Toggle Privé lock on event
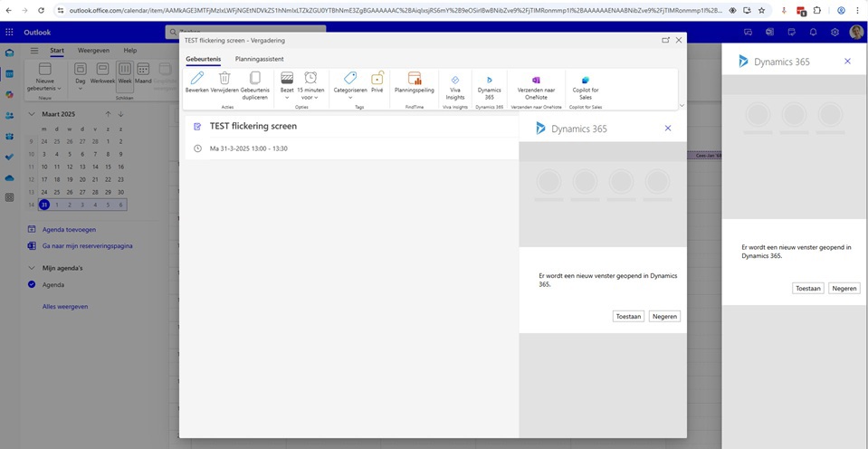Viewport: 868px width, 449px height. (377, 81)
